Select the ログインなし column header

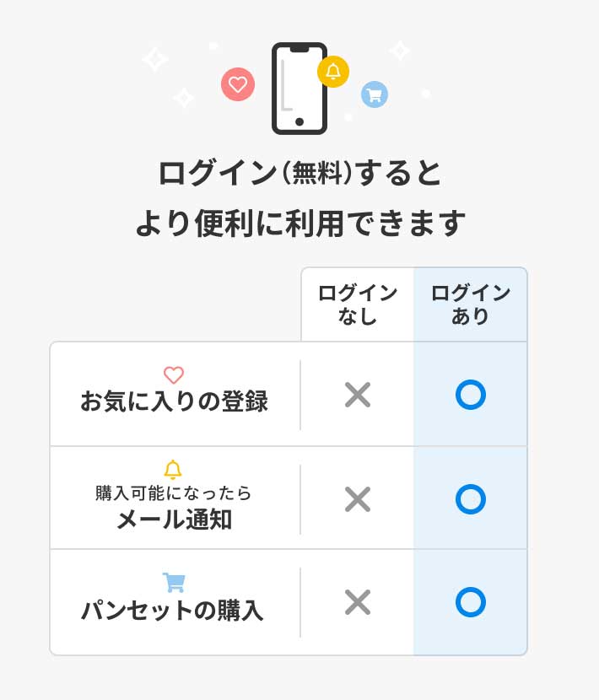click(x=358, y=304)
